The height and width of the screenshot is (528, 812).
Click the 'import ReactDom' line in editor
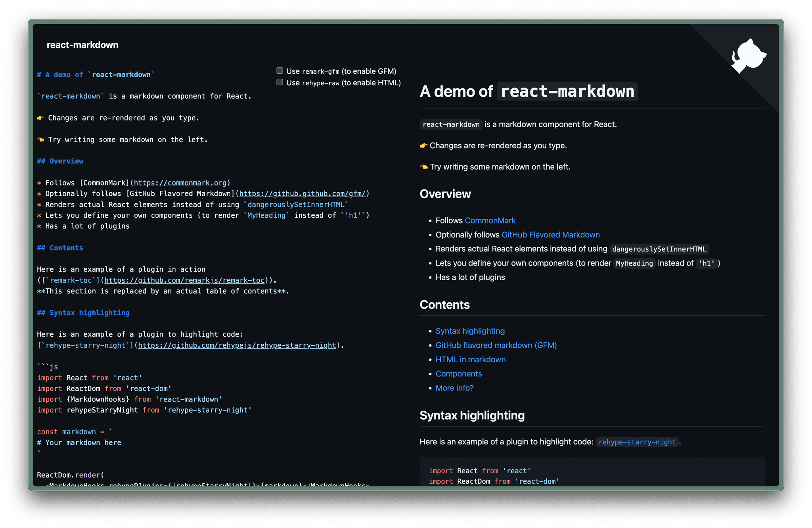pyautogui.click(x=104, y=388)
